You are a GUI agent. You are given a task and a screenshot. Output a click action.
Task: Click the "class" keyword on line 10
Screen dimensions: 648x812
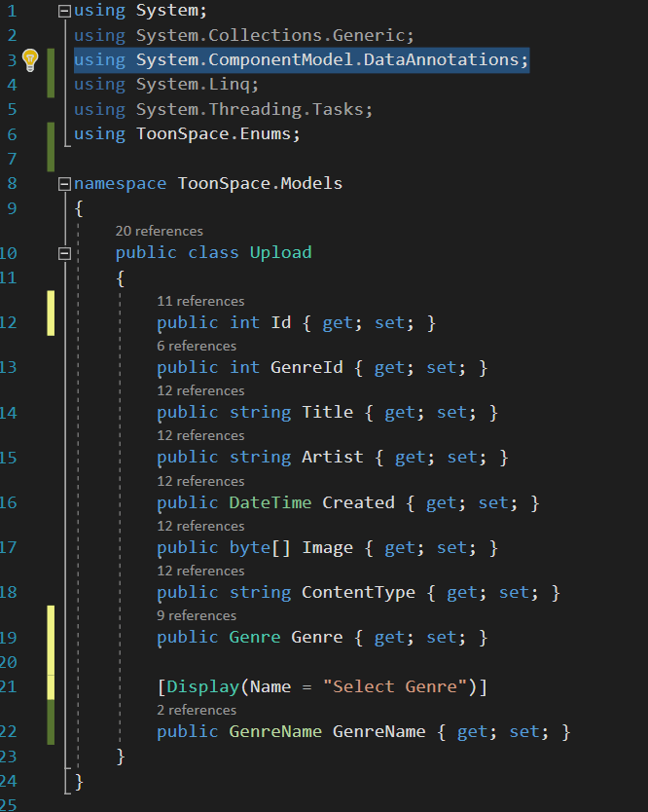[213, 253]
